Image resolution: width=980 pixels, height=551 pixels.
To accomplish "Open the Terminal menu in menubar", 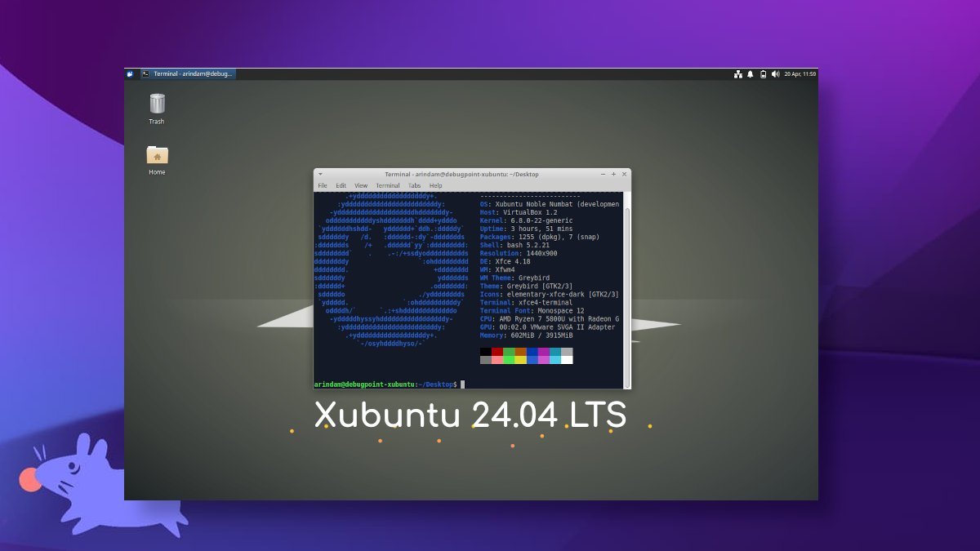I will tap(388, 186).
